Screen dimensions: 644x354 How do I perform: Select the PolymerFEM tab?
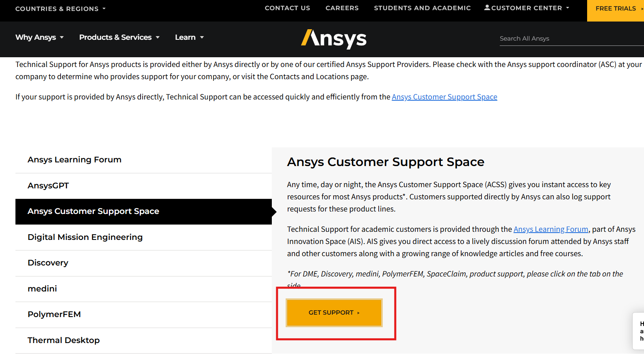point(54,315)
